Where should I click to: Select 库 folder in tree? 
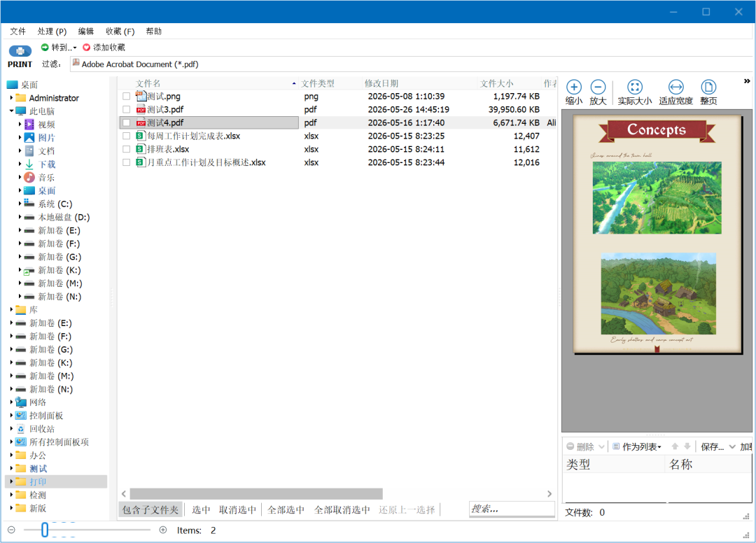[34, 310]
